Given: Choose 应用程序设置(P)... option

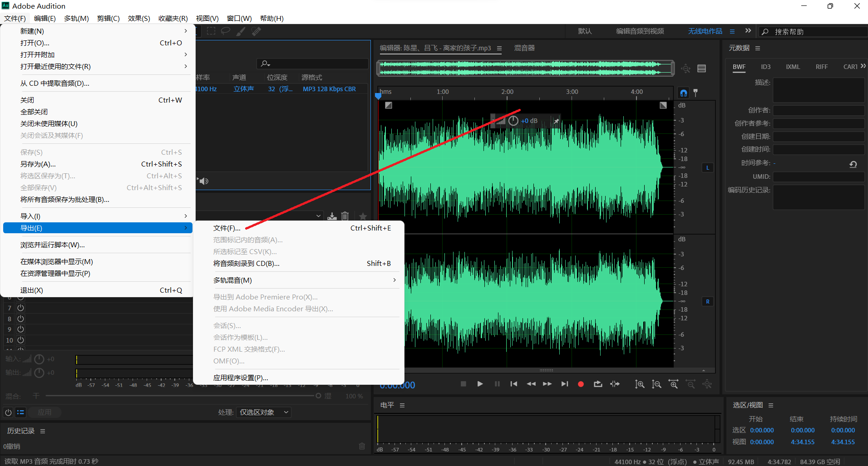Looking at the screenshot, I should tap(299, 378).
